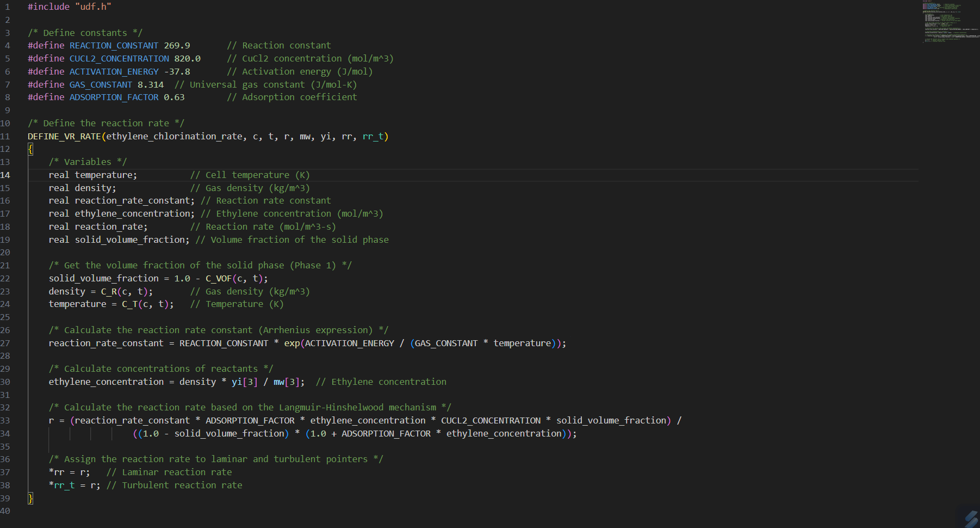Click the DEFINE_VR_RATE macro name

64,136
